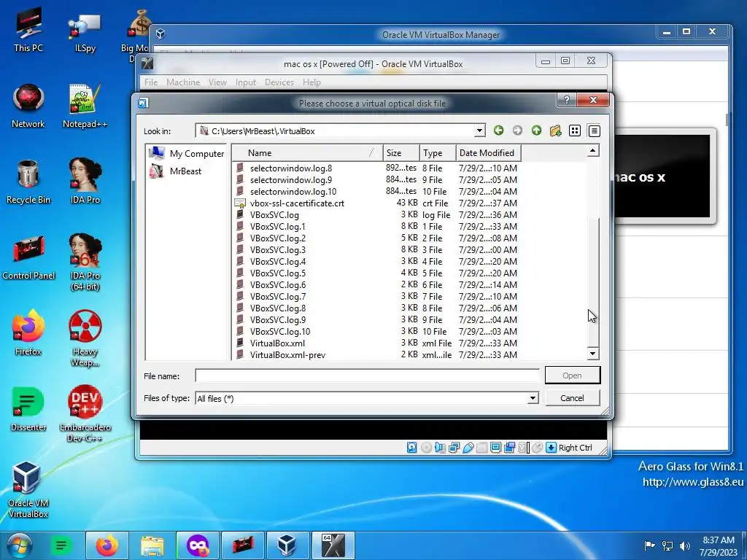Click the Open button
This screenshot has height=560, width=747.
[x=572, y=376]
